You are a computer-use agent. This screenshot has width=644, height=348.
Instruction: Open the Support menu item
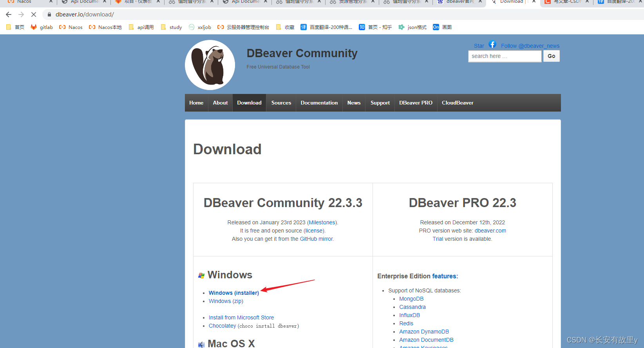380,103
